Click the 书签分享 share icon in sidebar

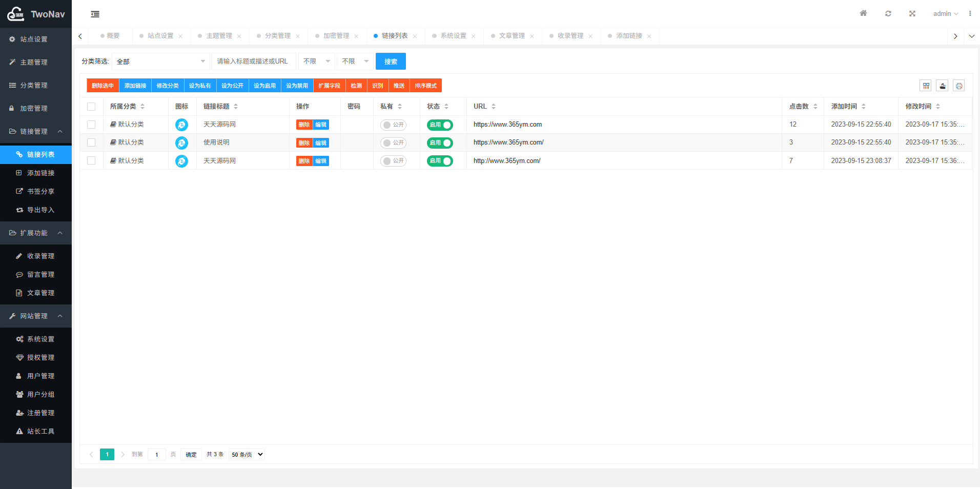pyautogui.click(x=18, y=191)
